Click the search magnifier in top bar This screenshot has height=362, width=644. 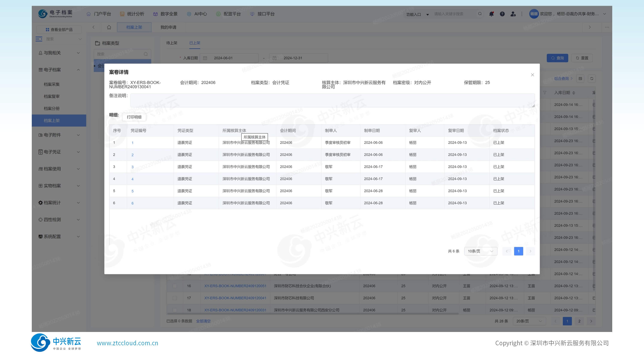pos(480,14)
